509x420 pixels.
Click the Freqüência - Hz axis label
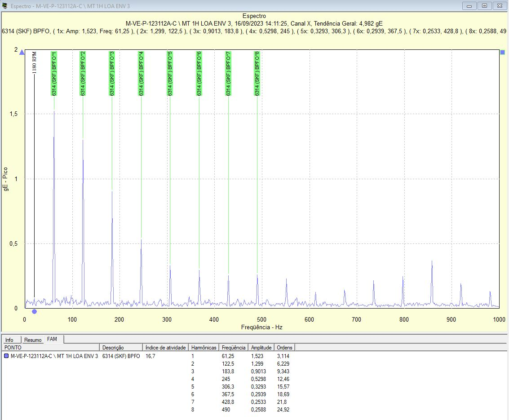pos(261,327)
